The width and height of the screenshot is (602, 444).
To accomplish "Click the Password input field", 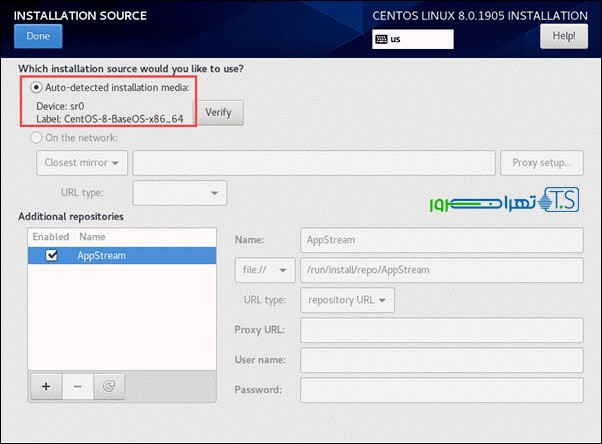I will click(x=441, y=389).
